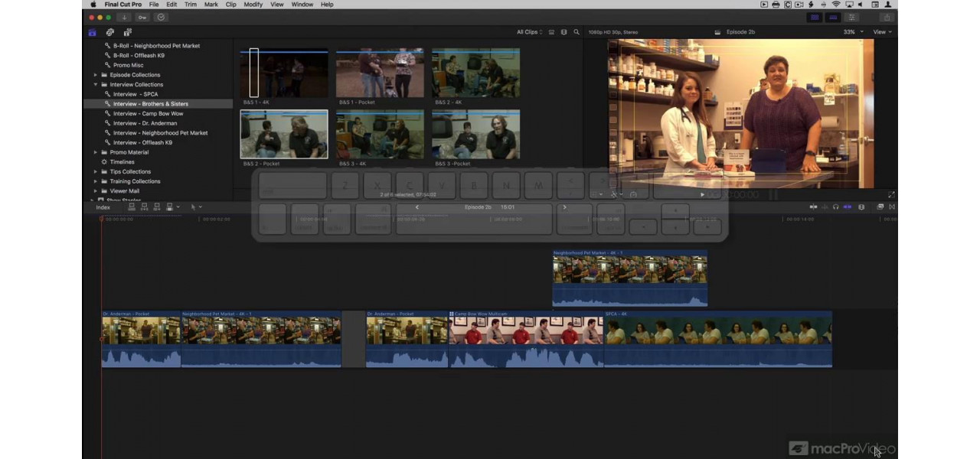
Task: Open the Effects browser
Action: coord(880,207)
